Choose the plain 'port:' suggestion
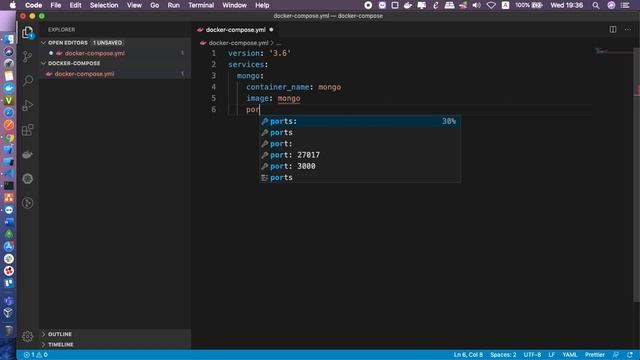 pyautogui.click(x=360, y=144)
